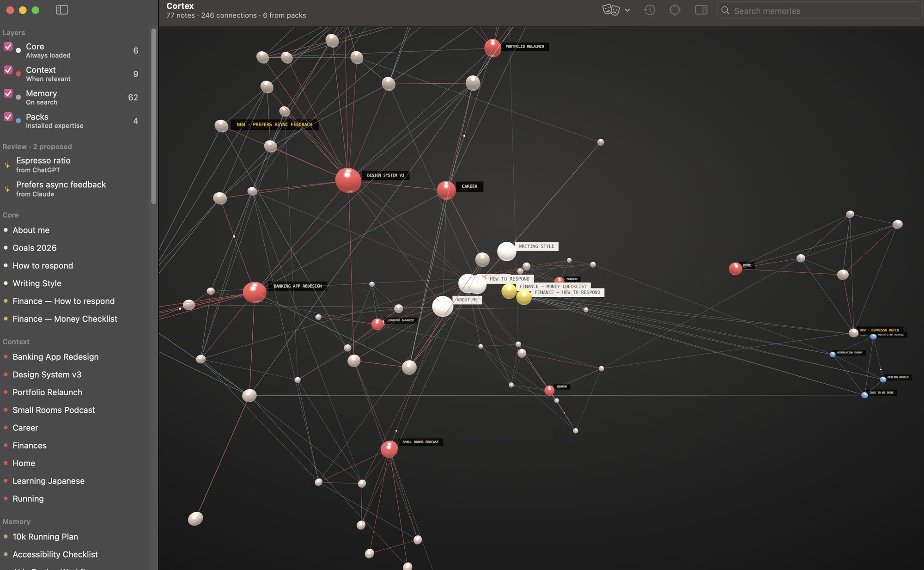Click the Search memories field

[819, 11]
